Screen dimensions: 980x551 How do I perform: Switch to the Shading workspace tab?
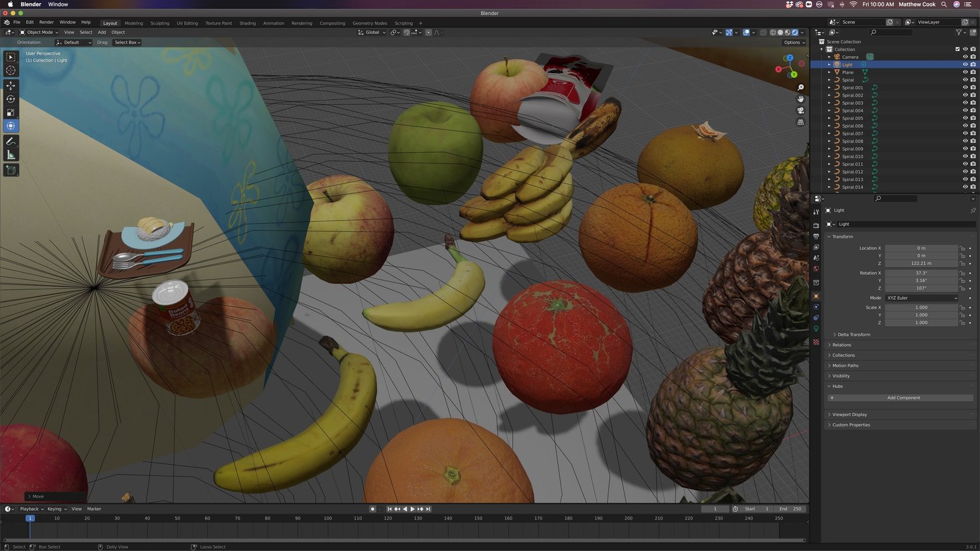pos(248,23)
